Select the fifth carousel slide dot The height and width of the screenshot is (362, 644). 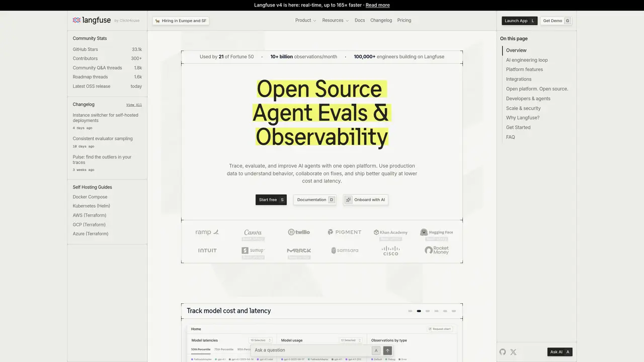coord(445,311)
